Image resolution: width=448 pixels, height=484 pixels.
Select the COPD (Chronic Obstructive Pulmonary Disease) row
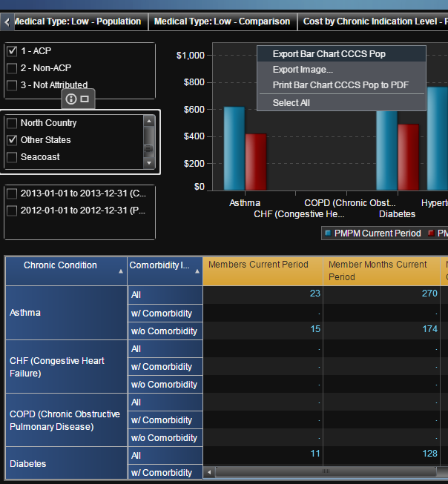[x=66, y=420]
